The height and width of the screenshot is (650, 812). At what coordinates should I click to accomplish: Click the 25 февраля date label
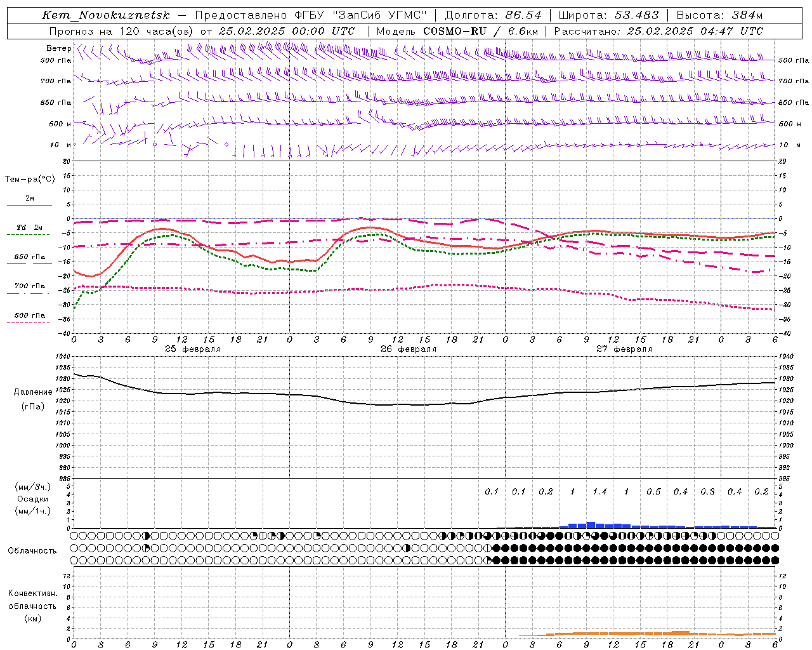(x=193, y=349)
